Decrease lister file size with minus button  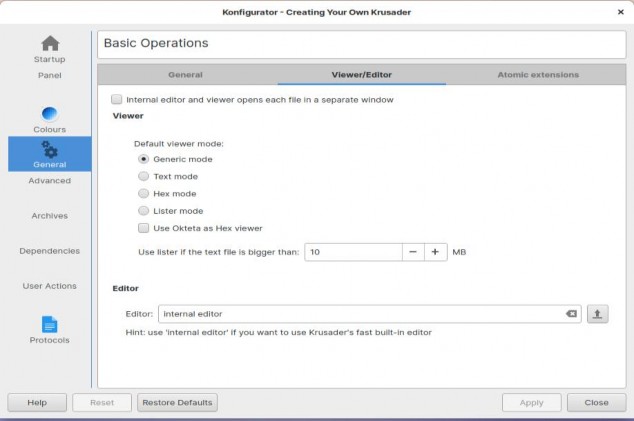click(x=413, y=252)
